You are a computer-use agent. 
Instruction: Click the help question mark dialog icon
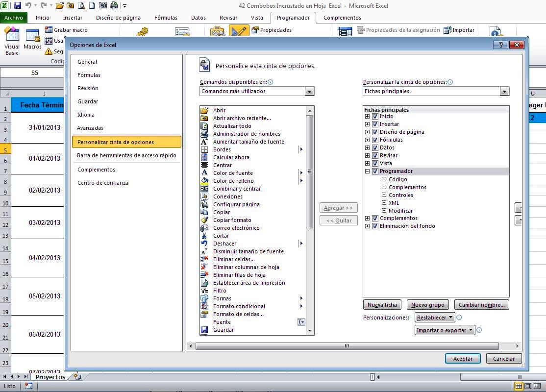(x=500, y=45)
